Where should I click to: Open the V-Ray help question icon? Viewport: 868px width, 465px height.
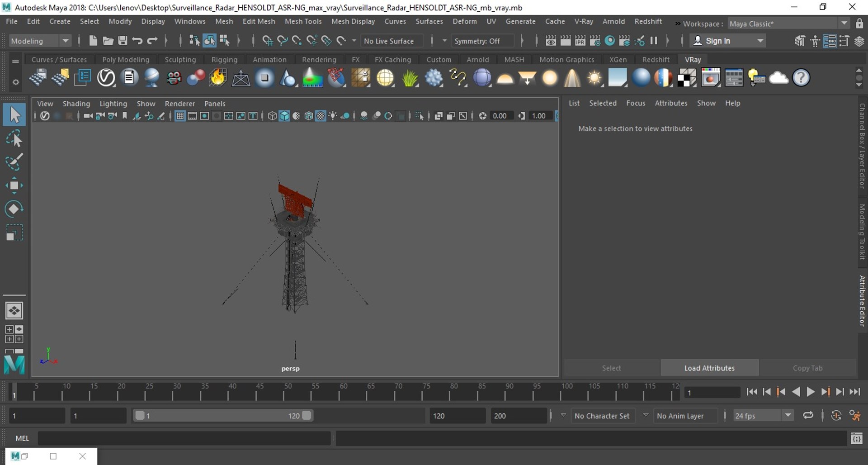(x=801, y=78)
